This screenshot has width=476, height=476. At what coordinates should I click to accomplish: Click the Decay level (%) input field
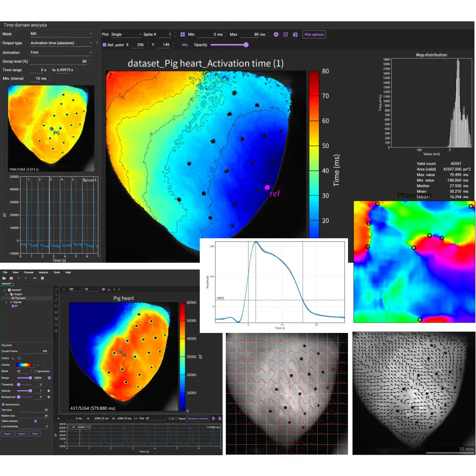click(x=59, y=61)
